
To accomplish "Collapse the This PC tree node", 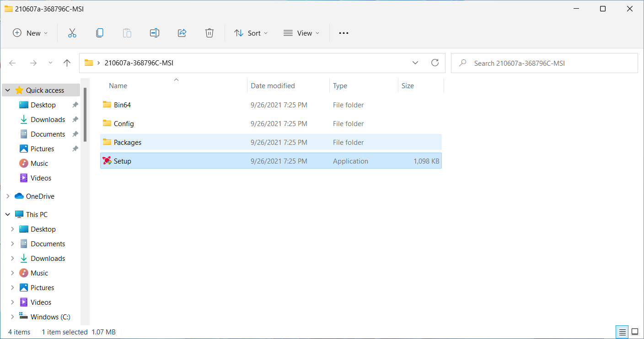I will (x=8, y=215).
